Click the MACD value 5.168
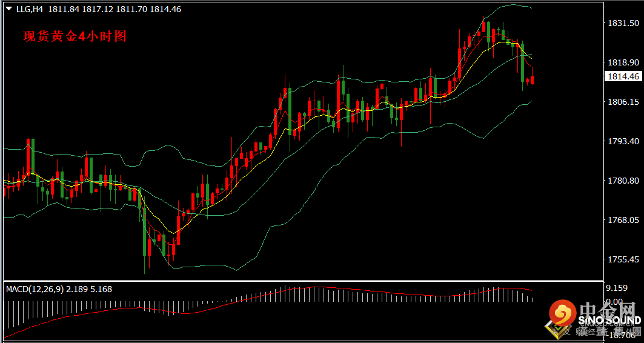Image resolution: width=644 pixels, height=343 pixels. [x=101, y=289]
